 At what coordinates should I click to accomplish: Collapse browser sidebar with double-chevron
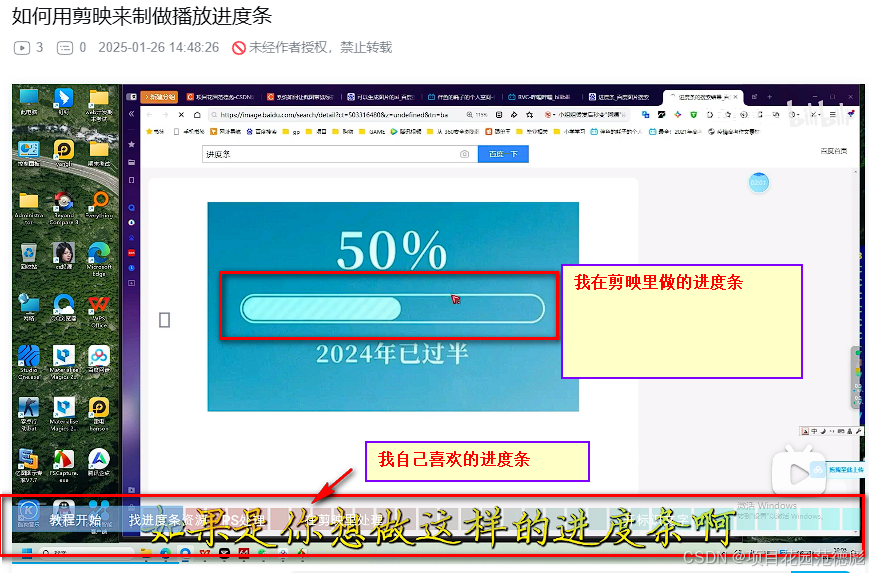131,114
